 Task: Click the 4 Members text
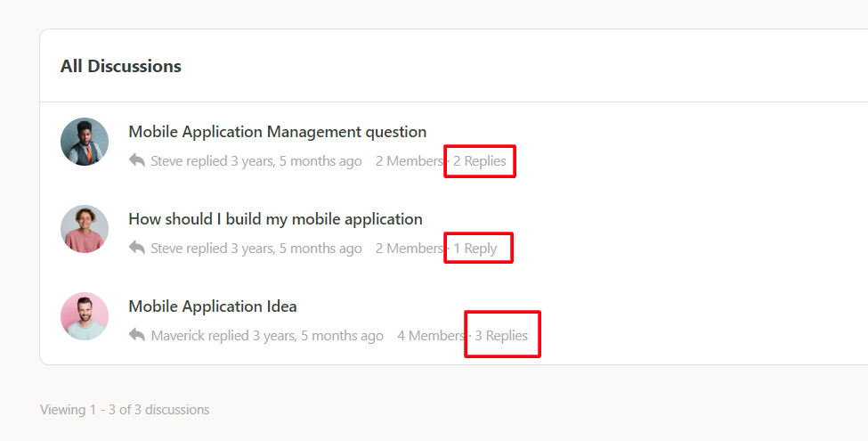tap(431, 336)
